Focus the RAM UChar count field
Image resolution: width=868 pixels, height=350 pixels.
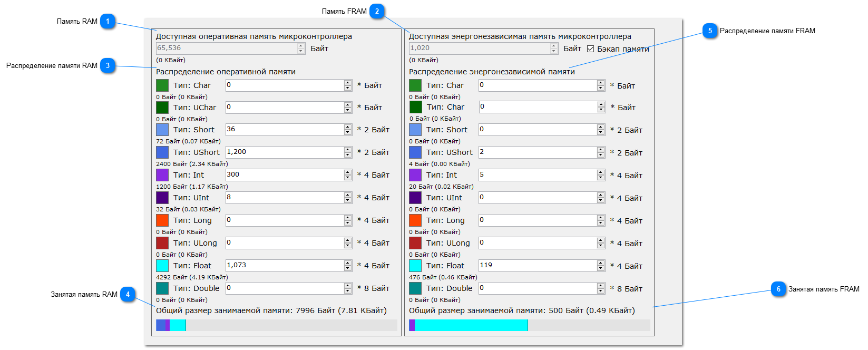[289, 108]
